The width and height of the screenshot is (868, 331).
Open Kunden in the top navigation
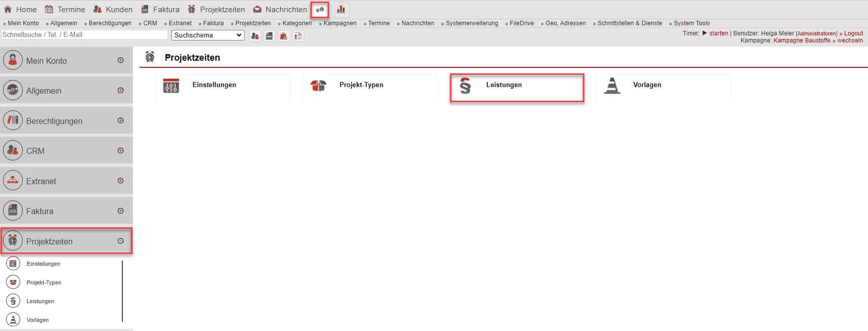tap(113, 10)
